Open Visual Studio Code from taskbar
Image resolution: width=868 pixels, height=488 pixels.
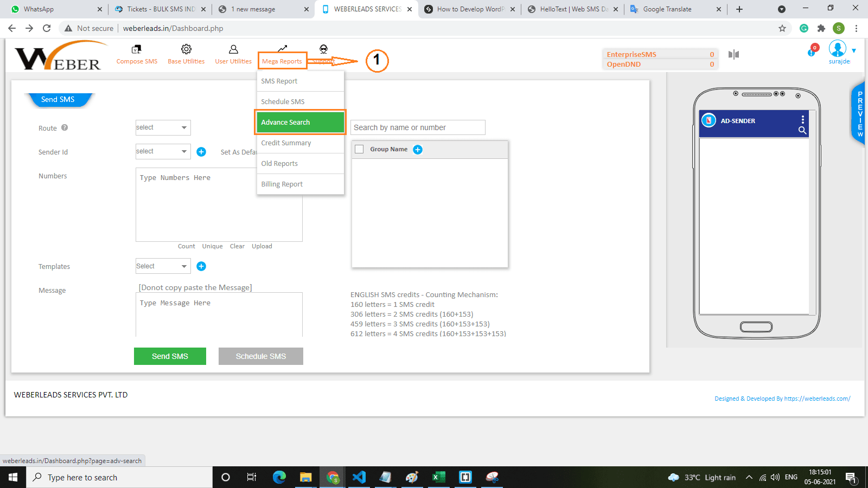click(x=359, y=477)
